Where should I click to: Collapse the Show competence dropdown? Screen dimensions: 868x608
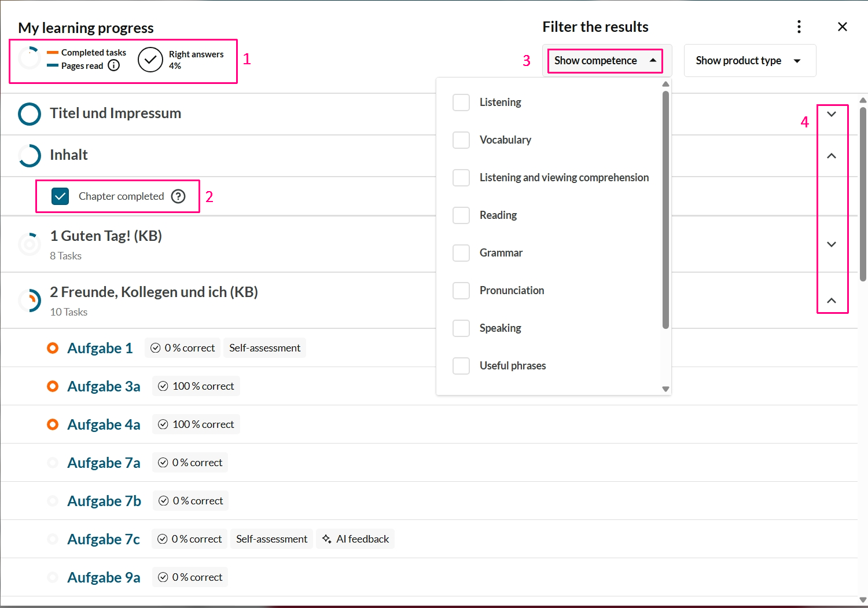tap(605, 61)
